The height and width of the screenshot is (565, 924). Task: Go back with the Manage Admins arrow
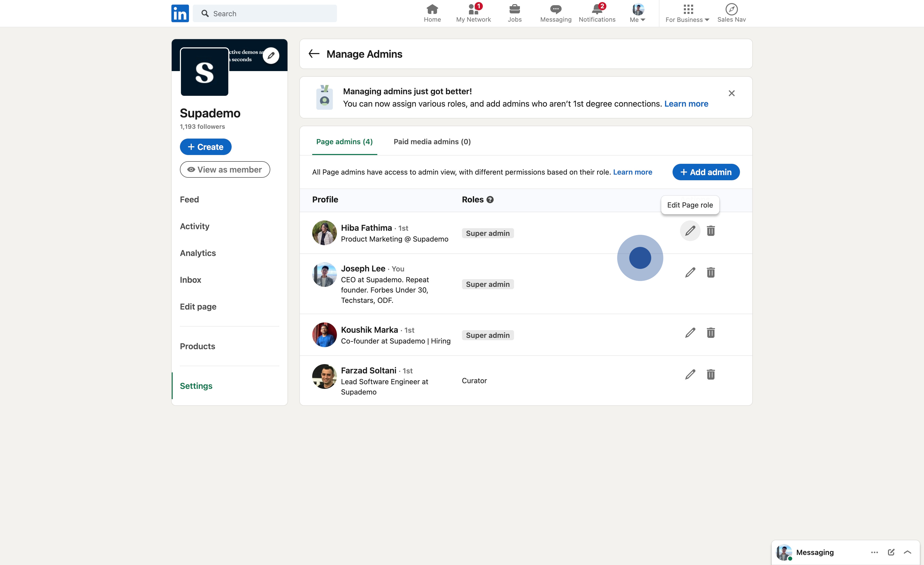[314, 54]
